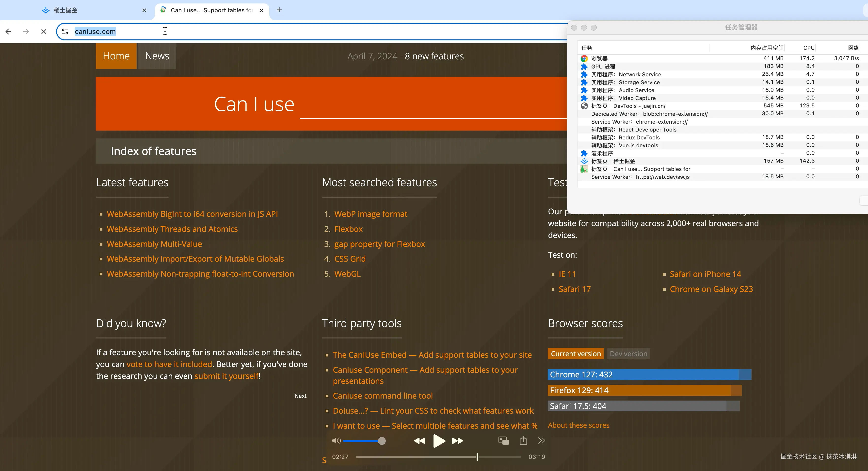Select Storage Service puzzle icon in Task Manager
The height and width of the screenshot is (471, 868).
click(x=584, y=82)
